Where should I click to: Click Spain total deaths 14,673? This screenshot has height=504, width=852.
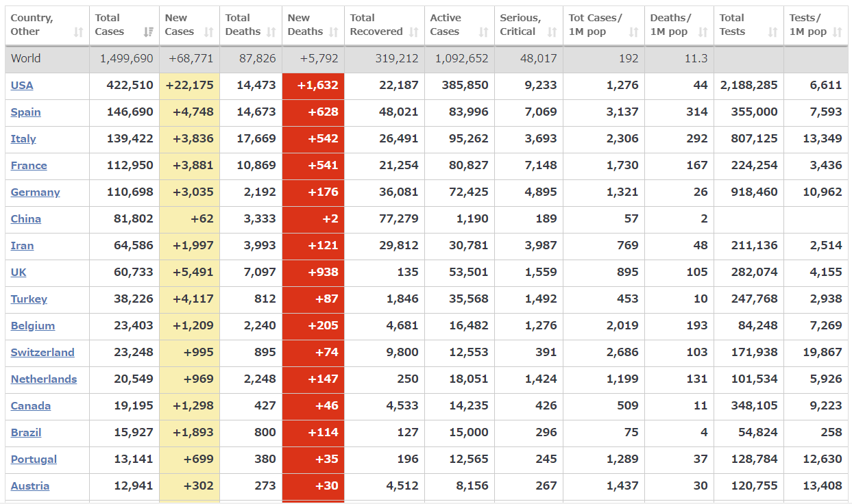[x=256, y=112]
